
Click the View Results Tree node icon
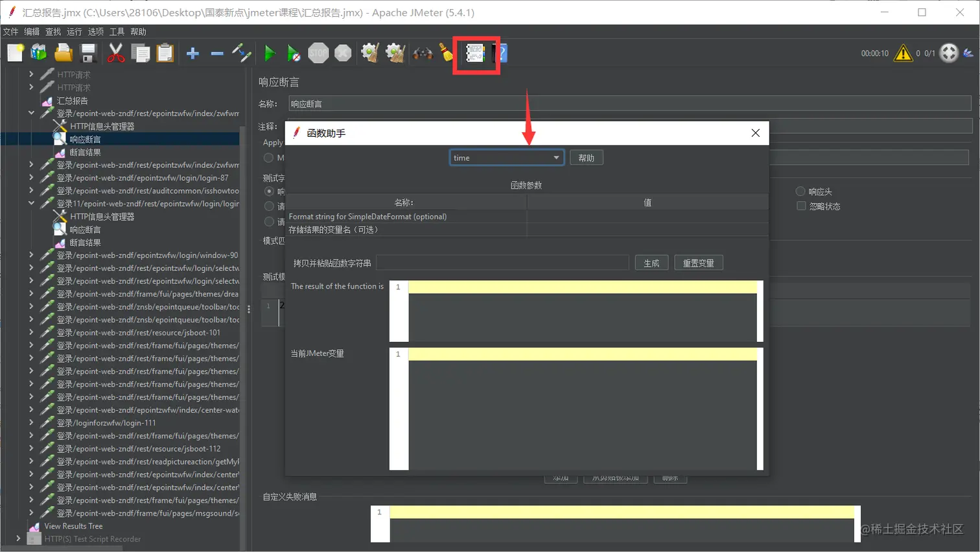[35, 527]
